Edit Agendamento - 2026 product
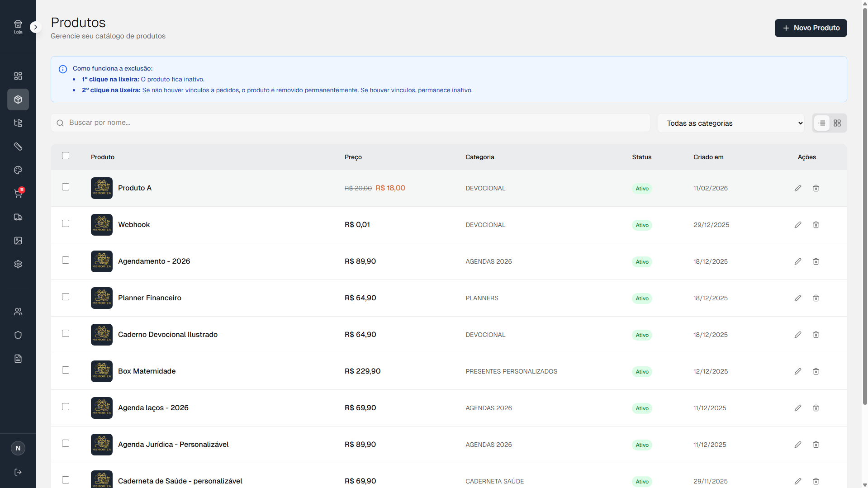The height and width of the screenshot is (488, 868). pyautogui.click(x=798, y=261)
